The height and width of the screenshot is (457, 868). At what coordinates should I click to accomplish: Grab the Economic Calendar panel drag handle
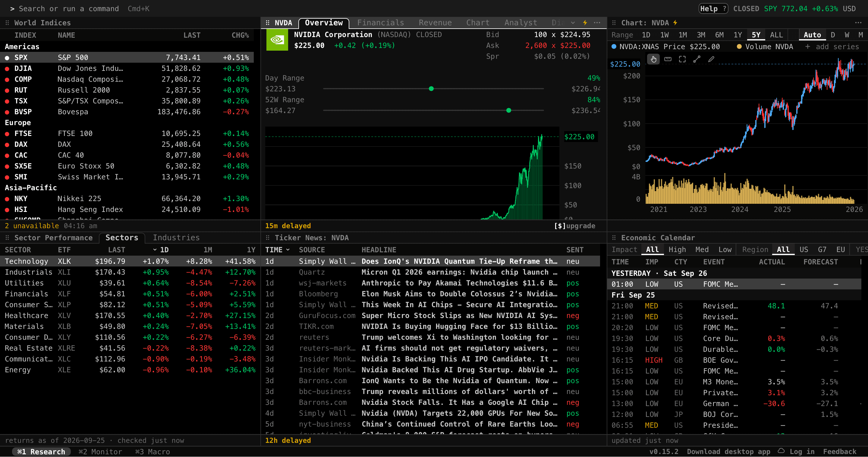pyautogui.click(x=614, y=238)
